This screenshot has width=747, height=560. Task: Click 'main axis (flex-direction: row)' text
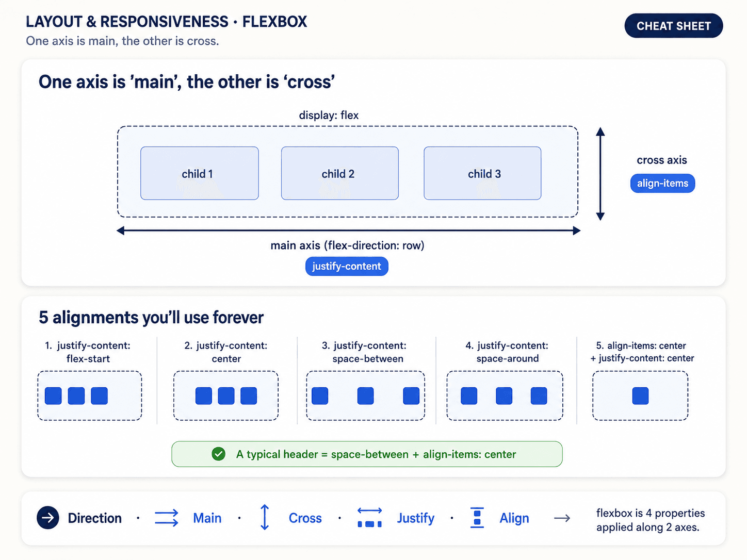click(x=348, y=245)
